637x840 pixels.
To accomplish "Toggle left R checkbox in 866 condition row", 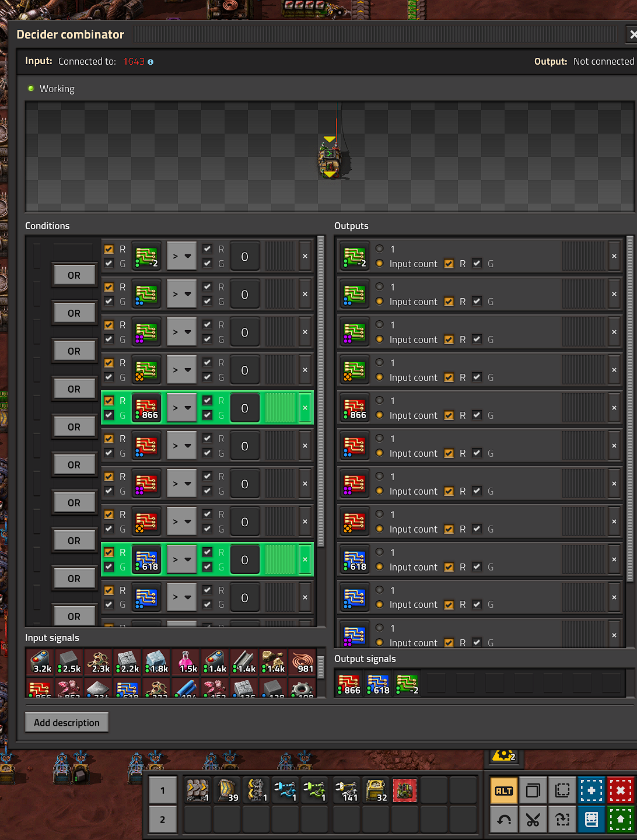I will pos(109,401).
